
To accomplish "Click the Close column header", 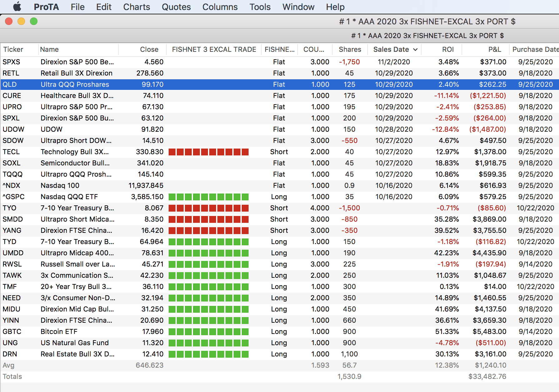I will [149, 49].
